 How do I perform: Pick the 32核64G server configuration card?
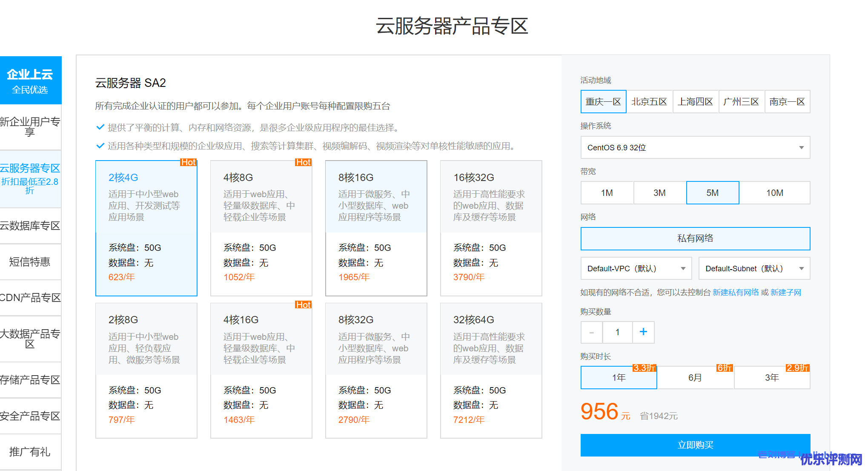(491, 370)
